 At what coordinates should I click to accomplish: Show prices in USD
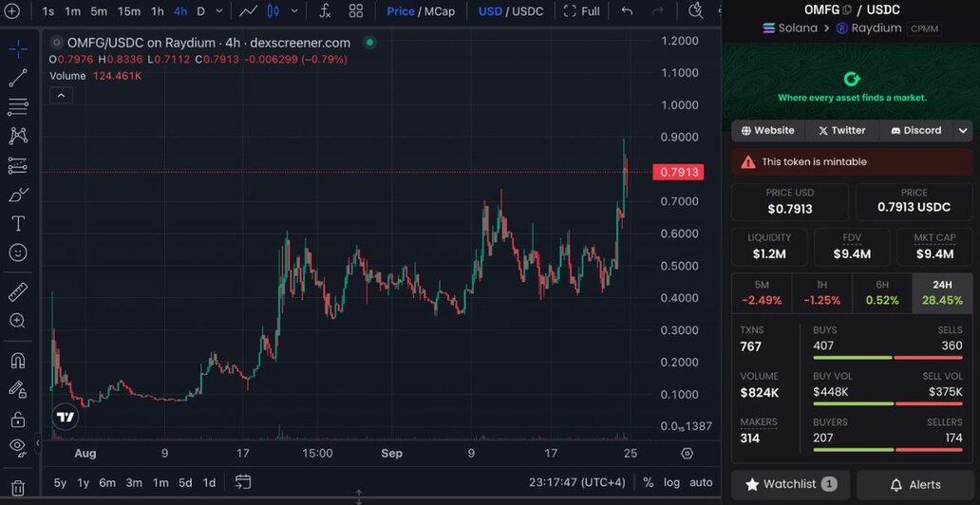coord(490,11)
